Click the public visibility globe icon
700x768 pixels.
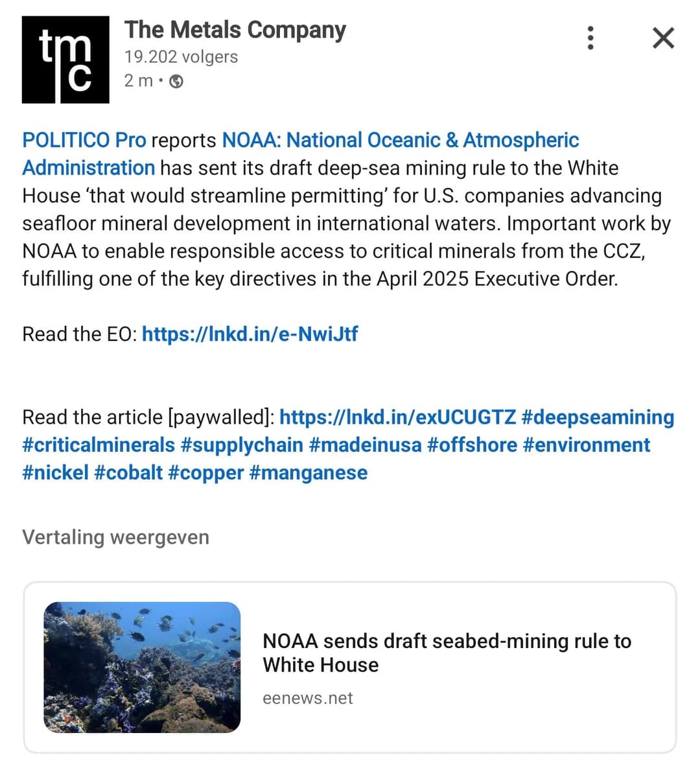point(176,81)
